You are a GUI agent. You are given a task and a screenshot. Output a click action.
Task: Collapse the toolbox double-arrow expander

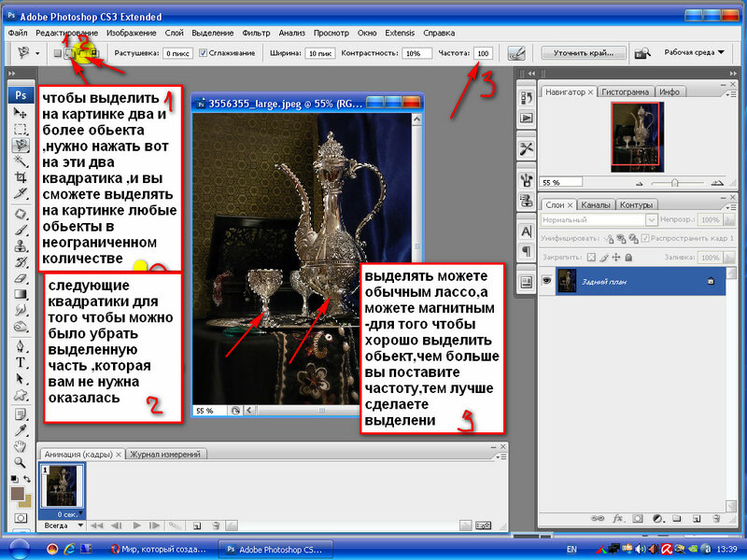(11, 74)
